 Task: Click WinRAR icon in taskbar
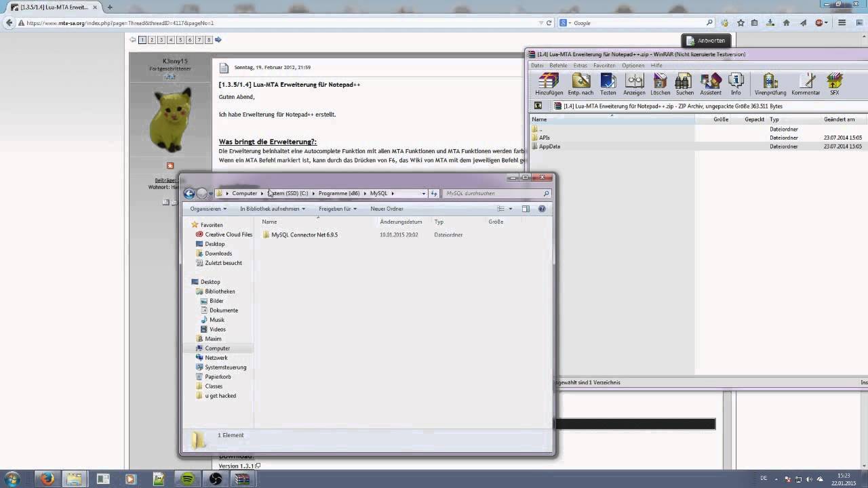pyautogui.click(x=242, y=479)
